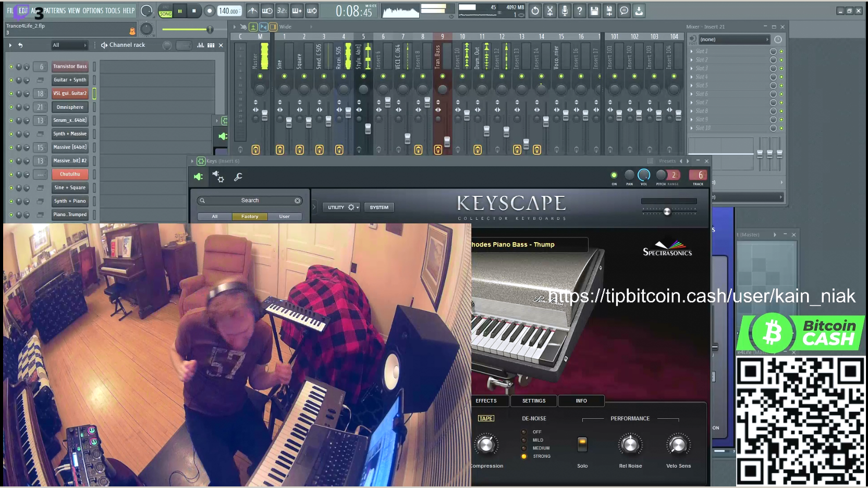Open the help question mark icon
868x488 pixels.
point(579,10)
